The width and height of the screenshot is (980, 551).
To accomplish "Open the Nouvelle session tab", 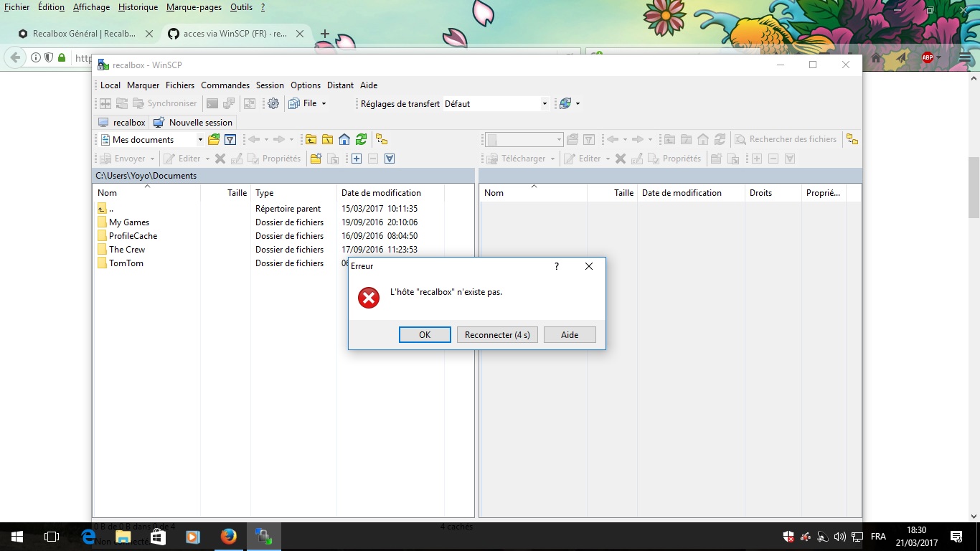I will tap(193, 123).
